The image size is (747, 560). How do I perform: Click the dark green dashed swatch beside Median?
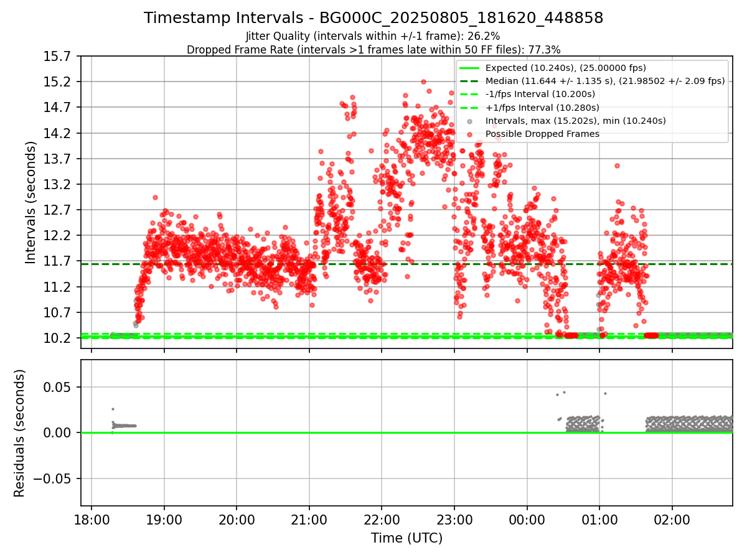coord(469,81)
